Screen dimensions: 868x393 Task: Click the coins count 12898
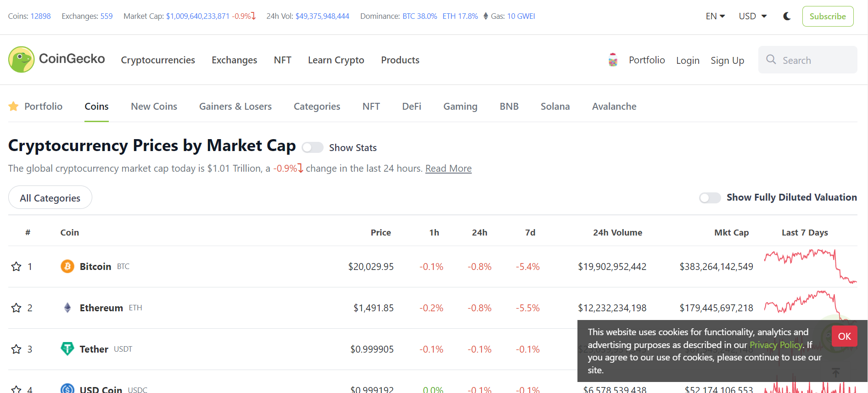click(x=40, y=16)
